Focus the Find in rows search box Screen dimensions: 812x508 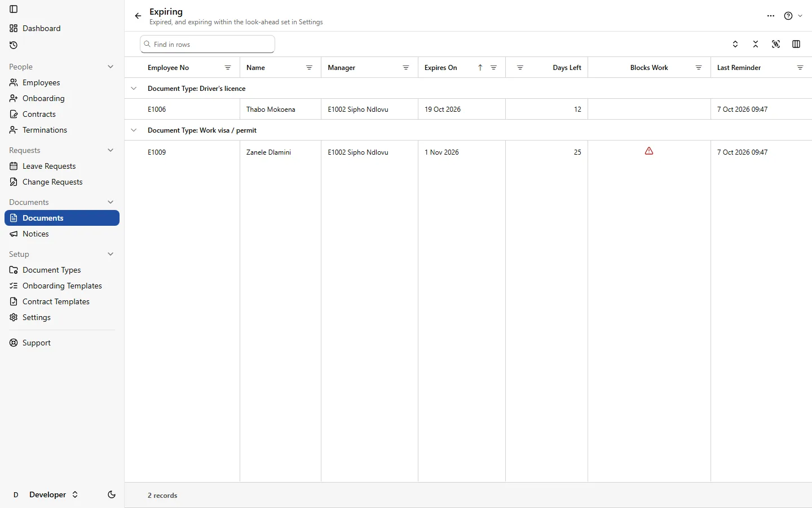point(208,44)
